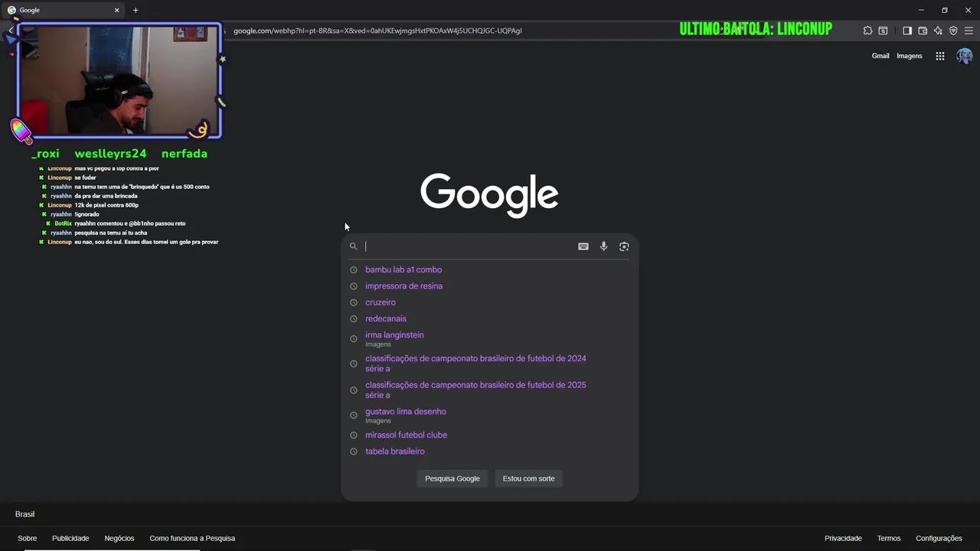The height and width of the screenshot is (551, 980).
Task: Open the browser hamburger menu
Action: [969, 31]
